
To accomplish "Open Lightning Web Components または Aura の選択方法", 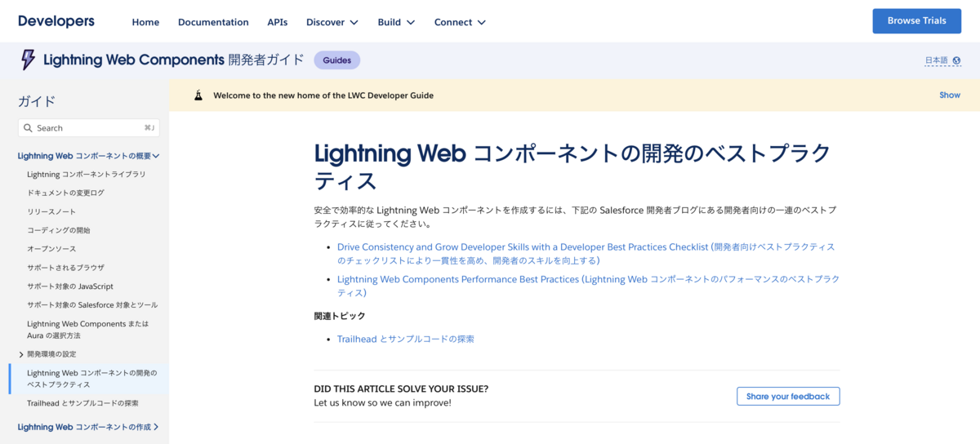I will click(x=88, y=330).
